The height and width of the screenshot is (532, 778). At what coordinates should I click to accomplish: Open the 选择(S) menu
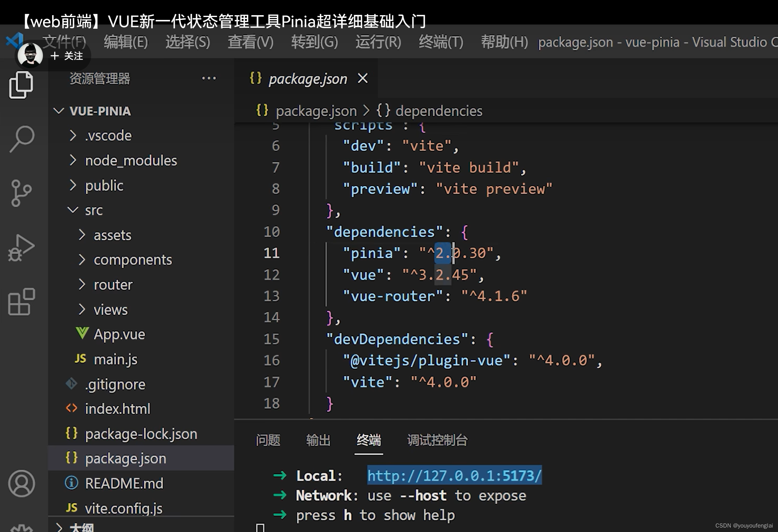point(188,42)
